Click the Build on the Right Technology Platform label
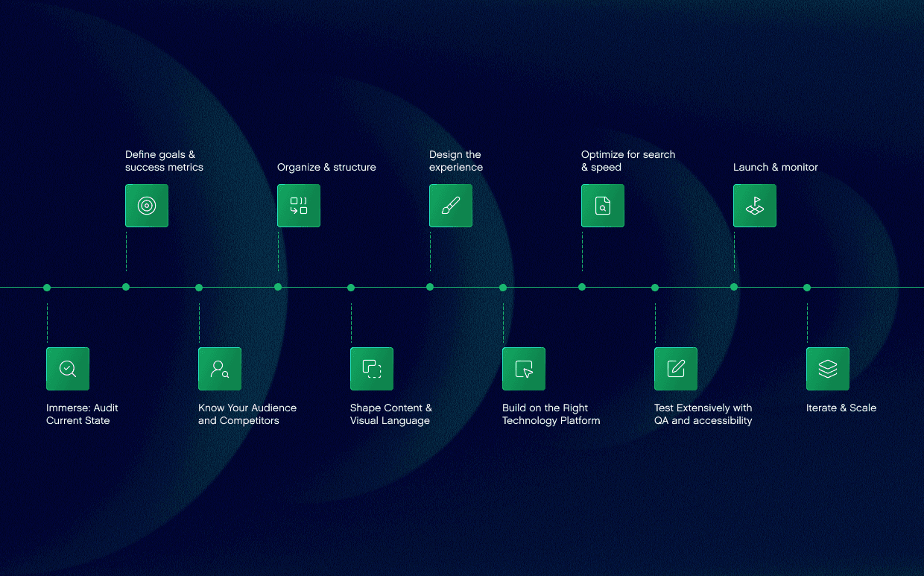This screenshot has width=924, height=576. [x=551, y=414]
